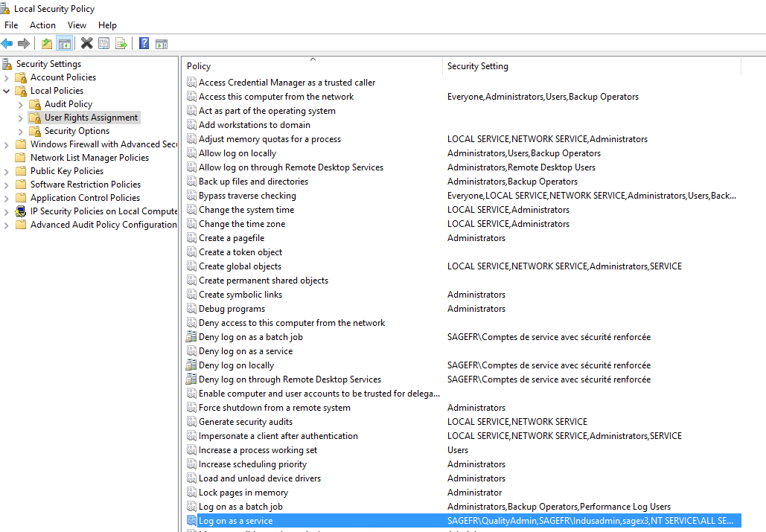Select Change the system time policy
The width and height of the screenshot is (766, 532).
[246, 210]
